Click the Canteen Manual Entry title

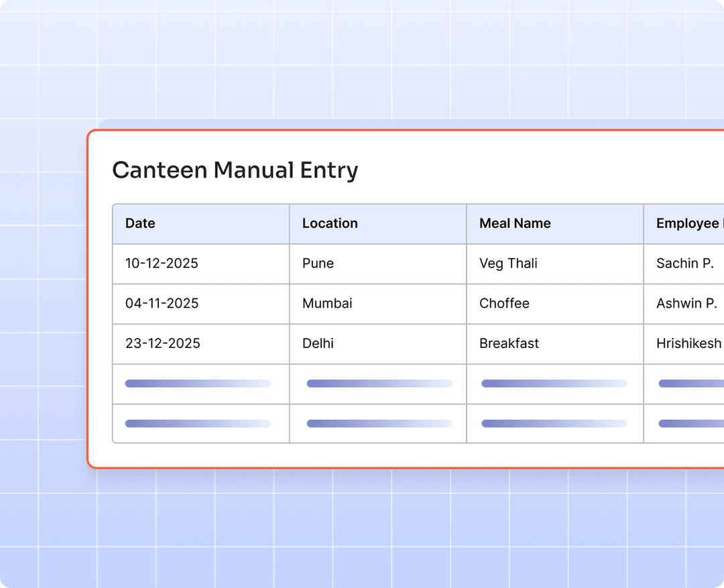point(235,170)
